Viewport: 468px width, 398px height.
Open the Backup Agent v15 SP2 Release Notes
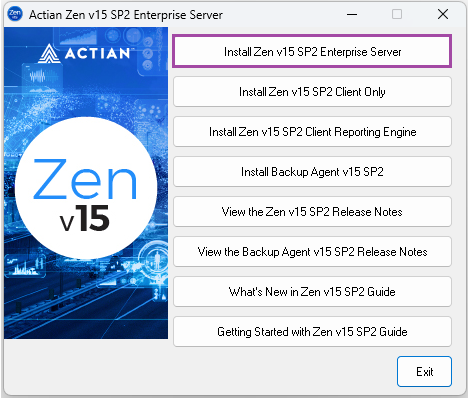(x=312, y=252)
